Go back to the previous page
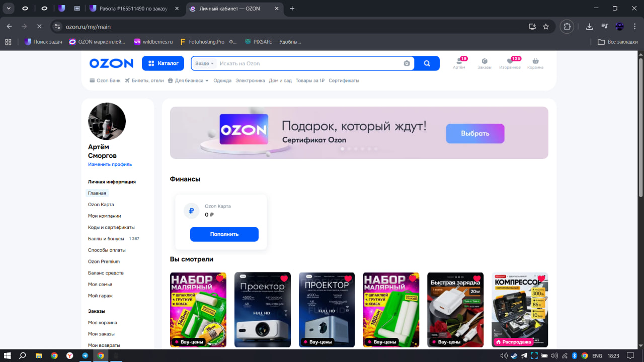This screenshot has width=644, height=362. click(9, 27)
